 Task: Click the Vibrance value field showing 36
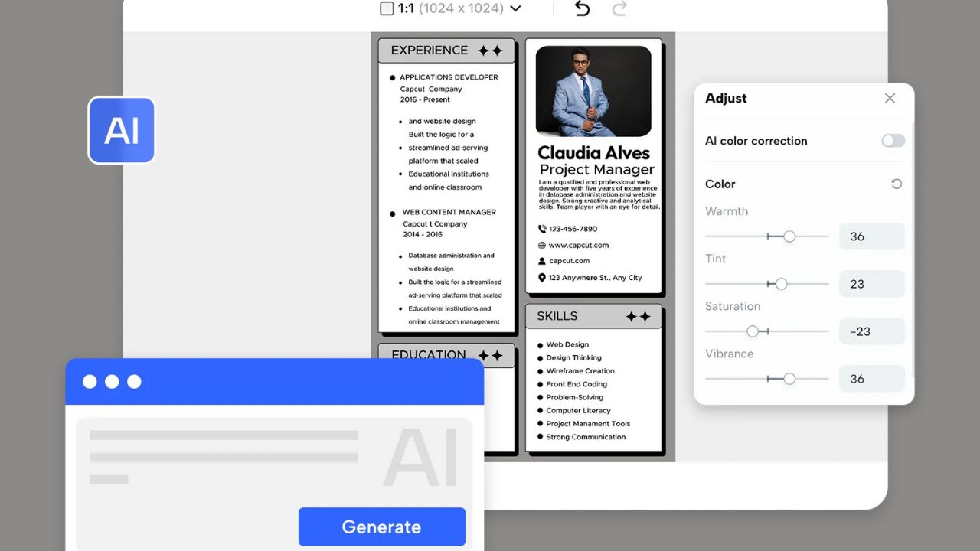click(871, 379)
